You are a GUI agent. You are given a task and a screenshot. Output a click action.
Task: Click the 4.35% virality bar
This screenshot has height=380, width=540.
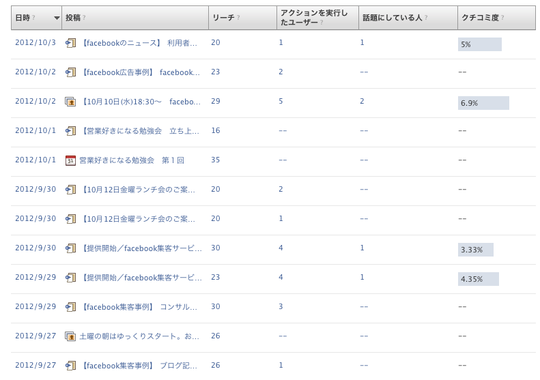tap(478, 279)
